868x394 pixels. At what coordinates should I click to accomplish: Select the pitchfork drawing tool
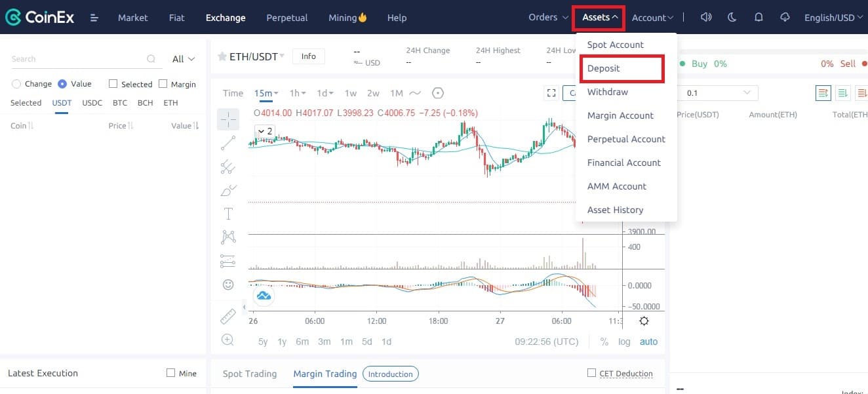tap(228, 167)
